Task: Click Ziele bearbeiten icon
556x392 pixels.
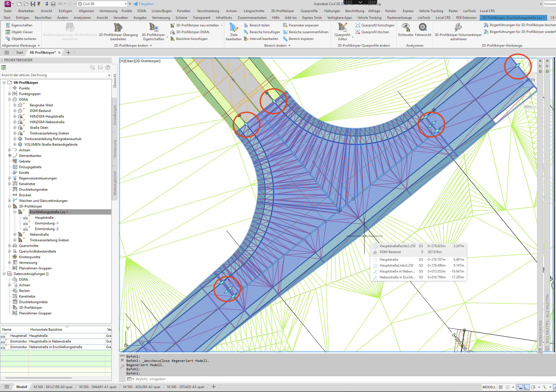Action: [234, 27]
